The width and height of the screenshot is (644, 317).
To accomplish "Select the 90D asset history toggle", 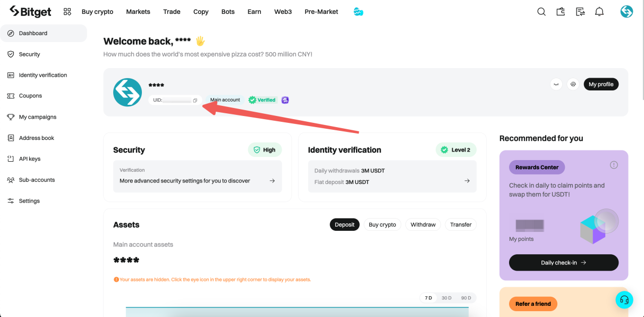I will [465, 298].
